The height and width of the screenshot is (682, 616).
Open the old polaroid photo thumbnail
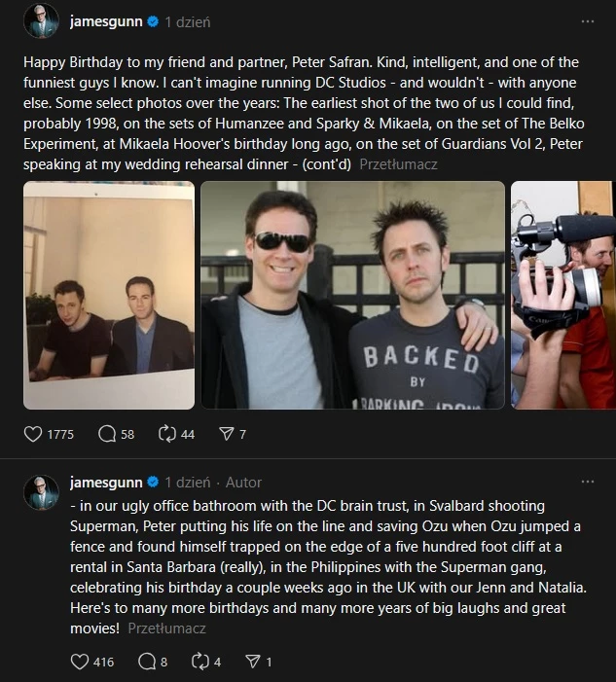point(109,296)
